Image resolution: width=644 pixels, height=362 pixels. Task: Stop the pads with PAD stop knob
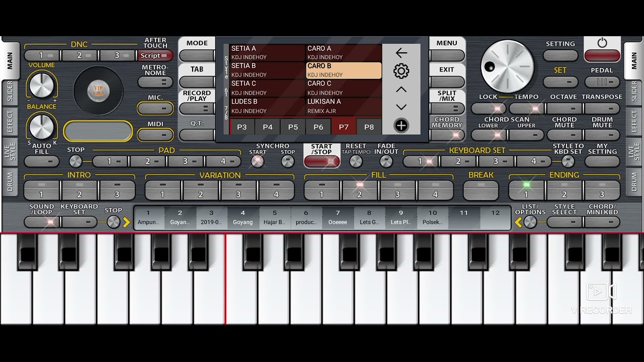75,161
